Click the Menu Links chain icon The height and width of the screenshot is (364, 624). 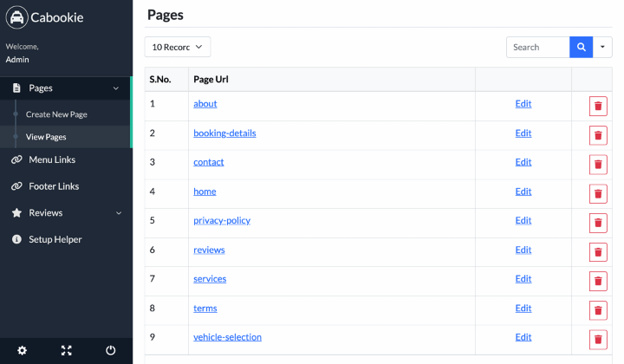[16, 159]
